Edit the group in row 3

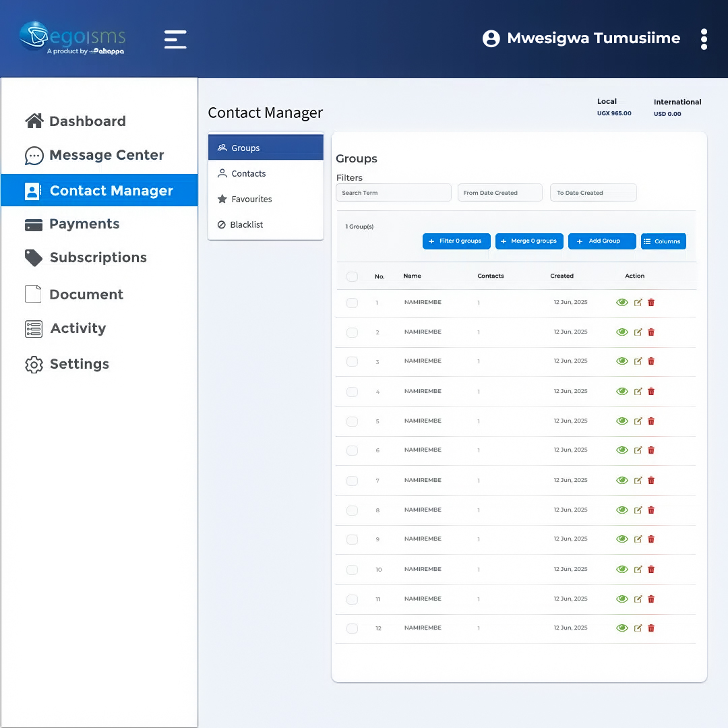(638, 361)
